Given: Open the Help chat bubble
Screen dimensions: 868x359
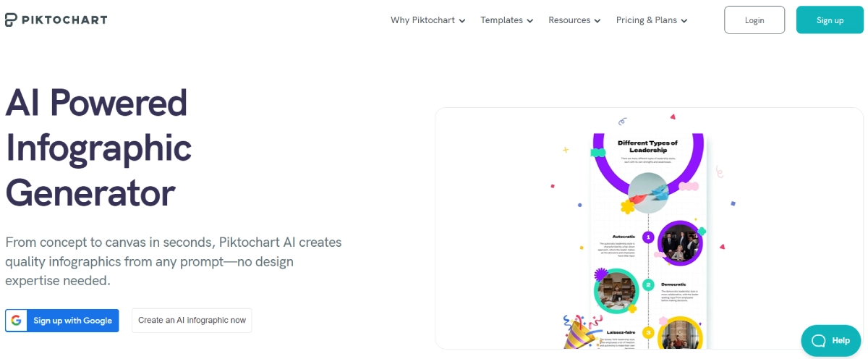Looking at the screenshot, I should (x=830, y=340).
